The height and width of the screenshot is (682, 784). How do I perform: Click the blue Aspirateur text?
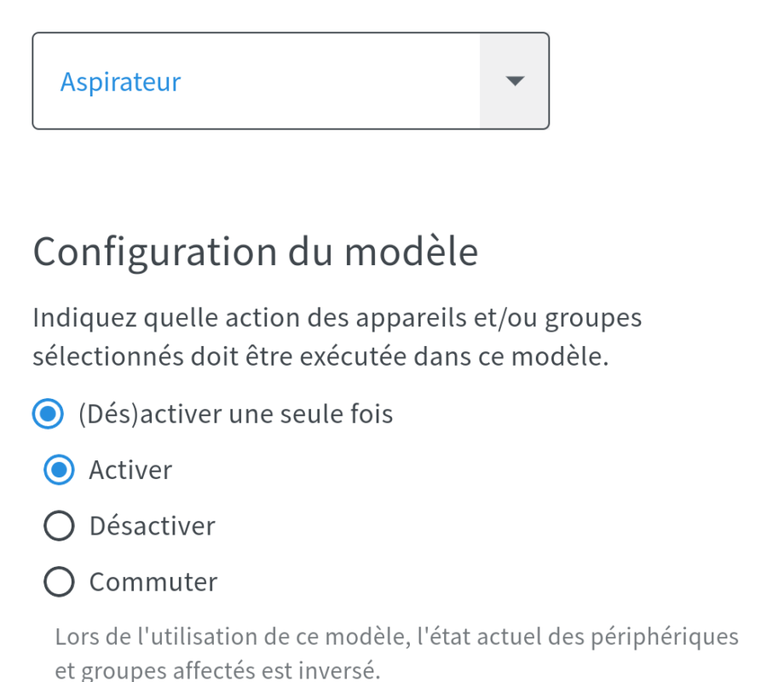click(x=120, y=83)
